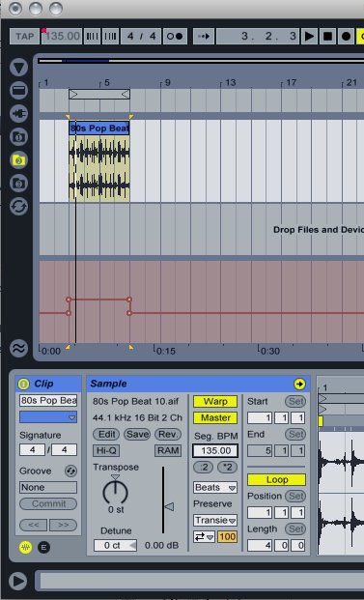Click the sample Save button
This screenshot has height=600, width=364.
click(137, 434)
